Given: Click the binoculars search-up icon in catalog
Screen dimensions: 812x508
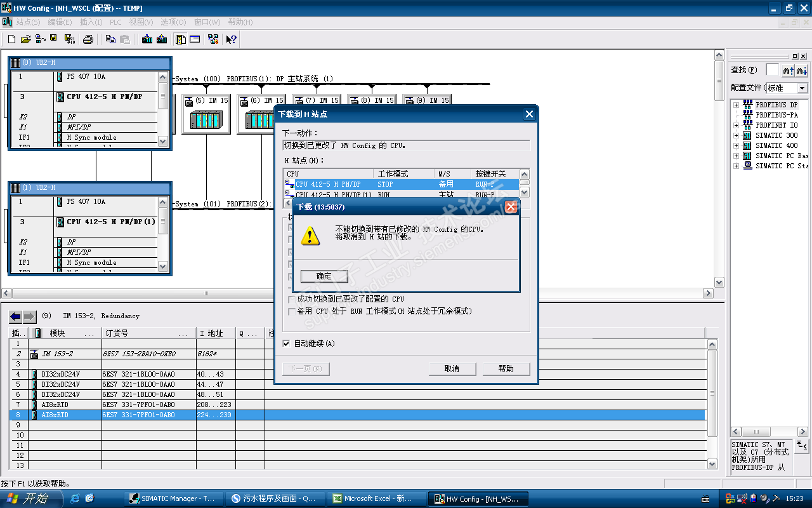Looking at the screenshot, I should (x=787, y=70).
